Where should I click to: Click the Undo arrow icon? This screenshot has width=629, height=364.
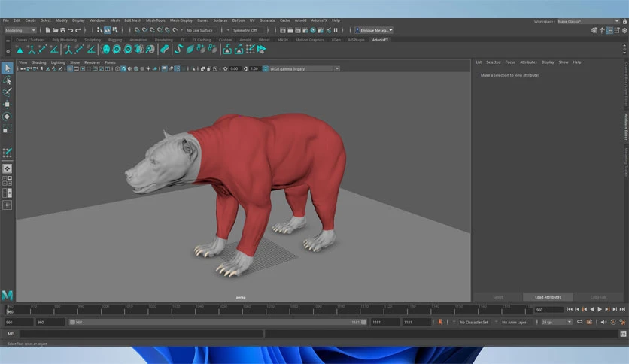71,30
